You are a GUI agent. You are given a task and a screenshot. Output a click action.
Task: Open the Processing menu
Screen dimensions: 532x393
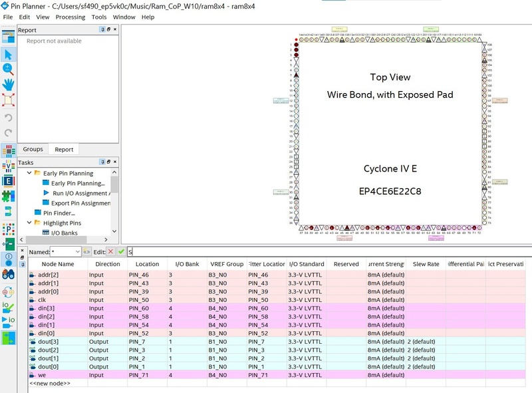coord(70,17)
